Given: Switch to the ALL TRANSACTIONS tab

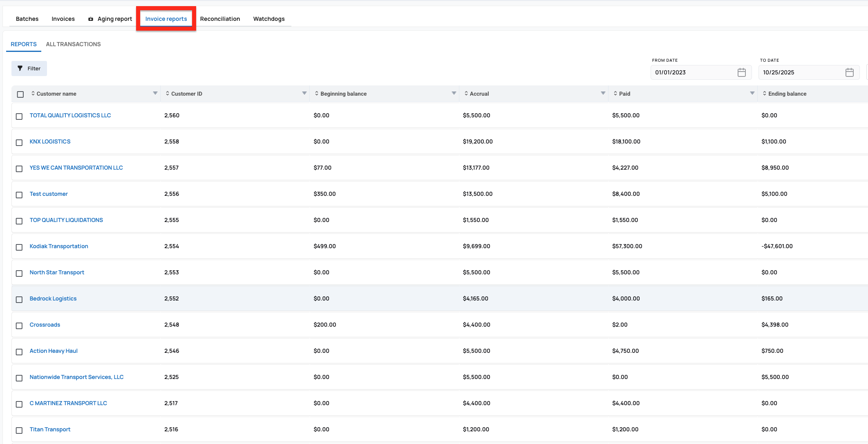Looking at the screenshot, I should pos(73,44).
